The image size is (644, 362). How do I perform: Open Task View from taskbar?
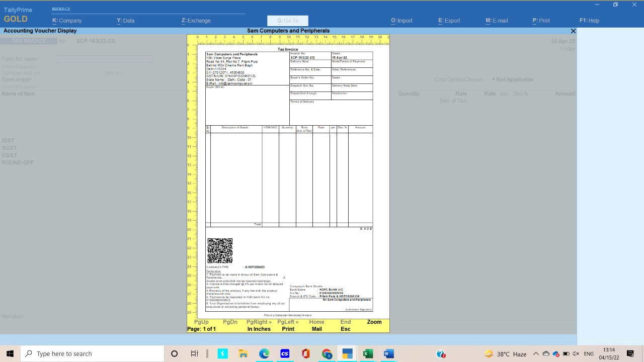(195, 353)
